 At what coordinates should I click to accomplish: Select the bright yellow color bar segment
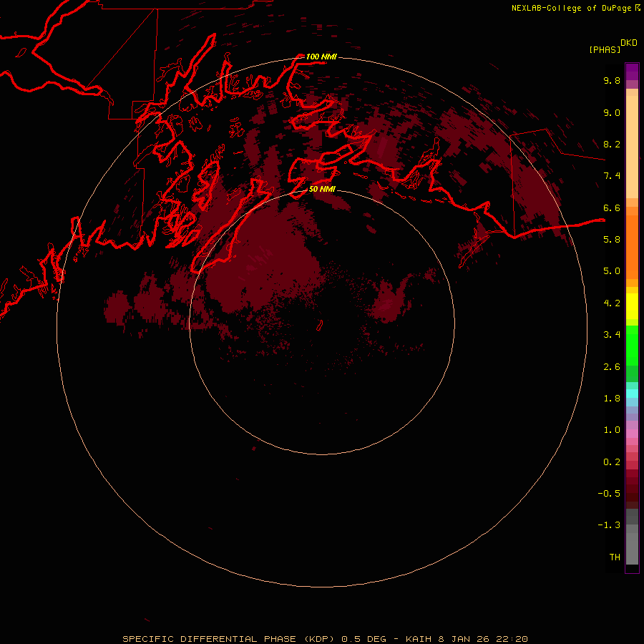point(632,306)
